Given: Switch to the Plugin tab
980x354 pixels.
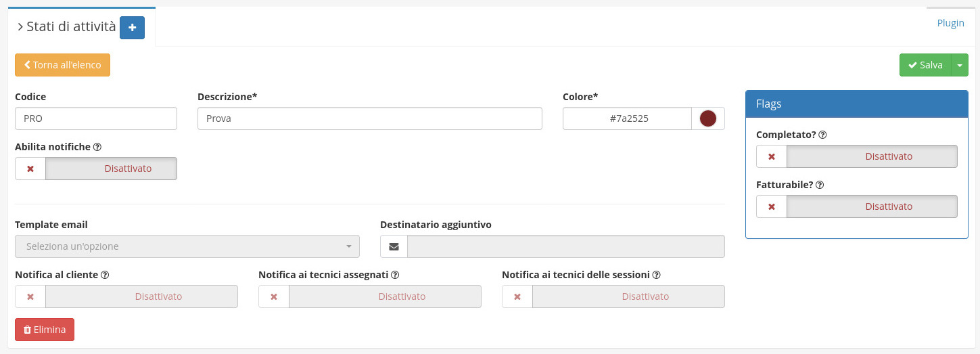Looking at the screenshot, I should (x=950, y=23).
